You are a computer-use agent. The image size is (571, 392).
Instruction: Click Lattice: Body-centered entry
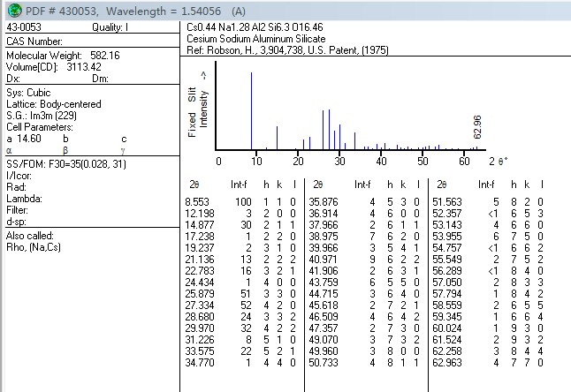(x=54, y=104)
